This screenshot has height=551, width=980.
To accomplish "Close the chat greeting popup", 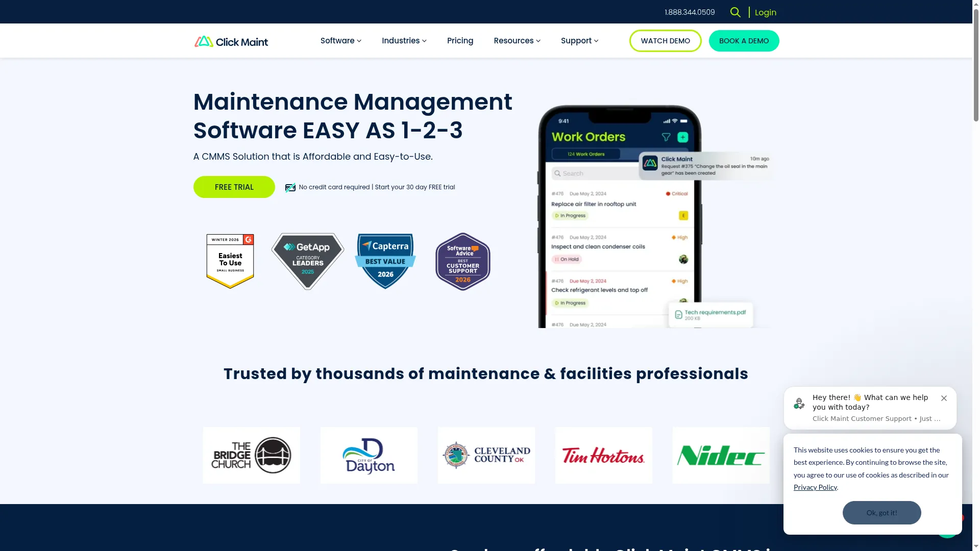I will click(x=944, y=398).
